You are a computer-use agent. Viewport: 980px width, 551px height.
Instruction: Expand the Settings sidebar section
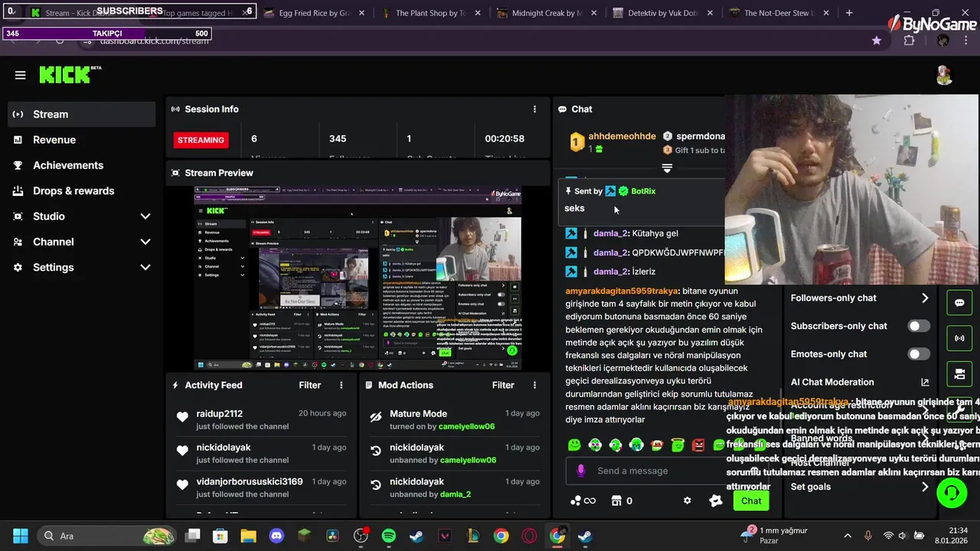click(145, 267)
